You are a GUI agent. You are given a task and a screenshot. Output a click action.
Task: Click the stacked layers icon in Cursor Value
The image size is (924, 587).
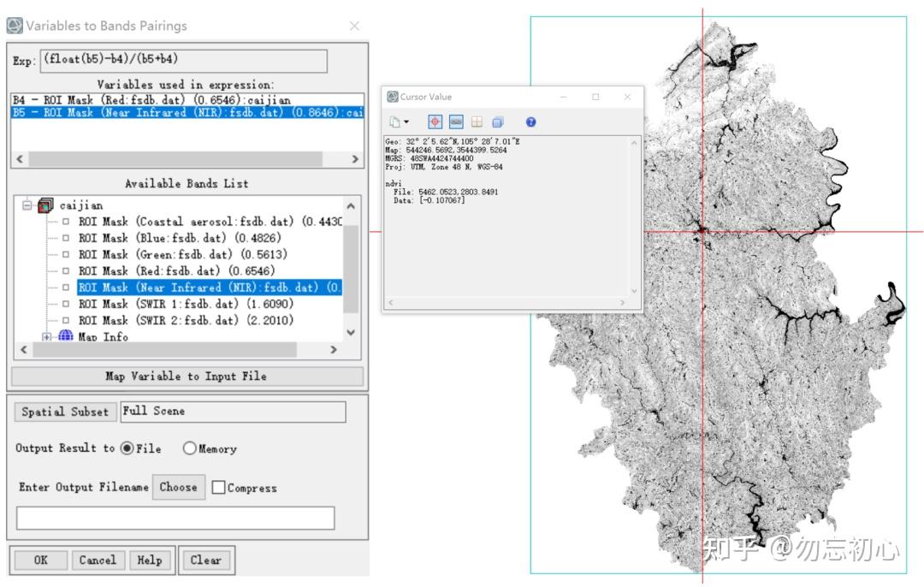[498, 122]
